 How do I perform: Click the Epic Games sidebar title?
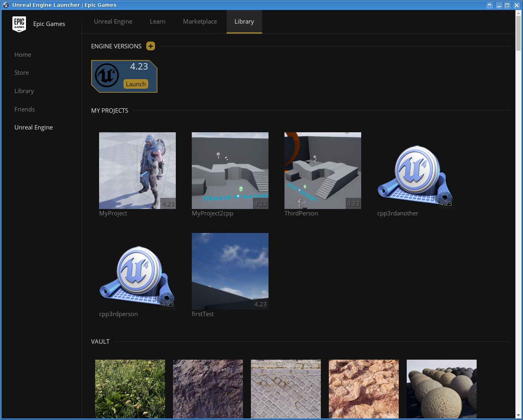click(x=49, y=24)
